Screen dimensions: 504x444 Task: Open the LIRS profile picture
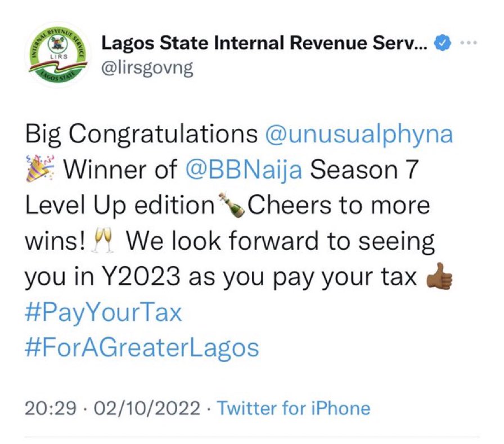click(55, 55)
